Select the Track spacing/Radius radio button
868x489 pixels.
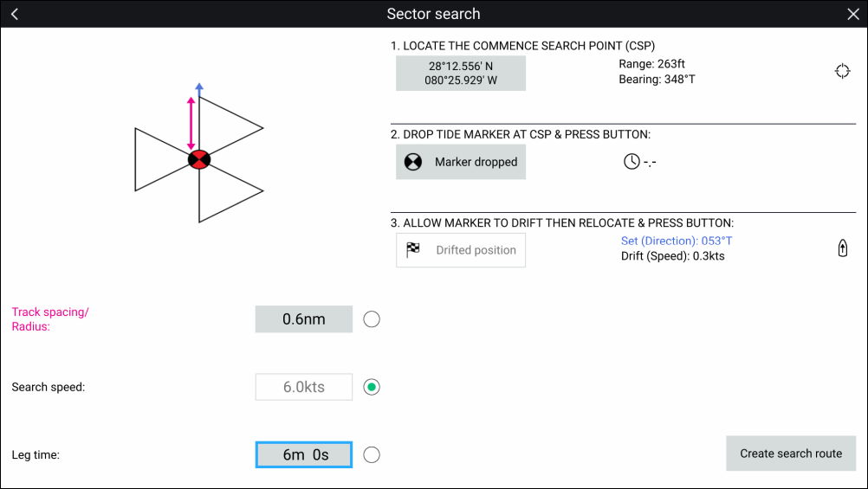[x=372, y=319]
